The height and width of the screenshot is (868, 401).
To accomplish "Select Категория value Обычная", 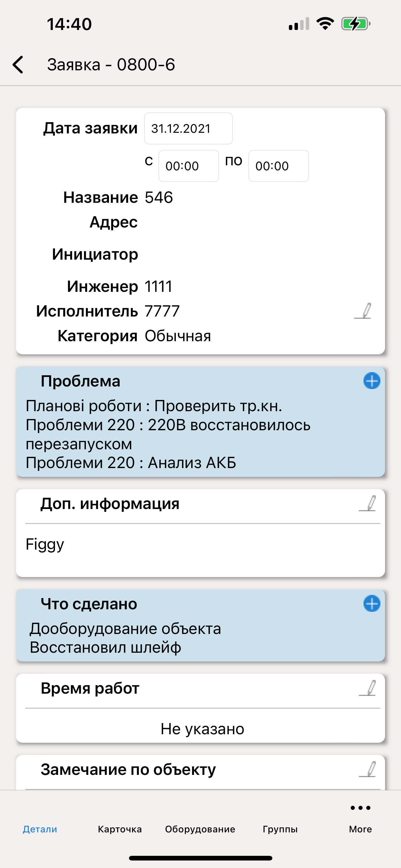I will coord(178,336).
